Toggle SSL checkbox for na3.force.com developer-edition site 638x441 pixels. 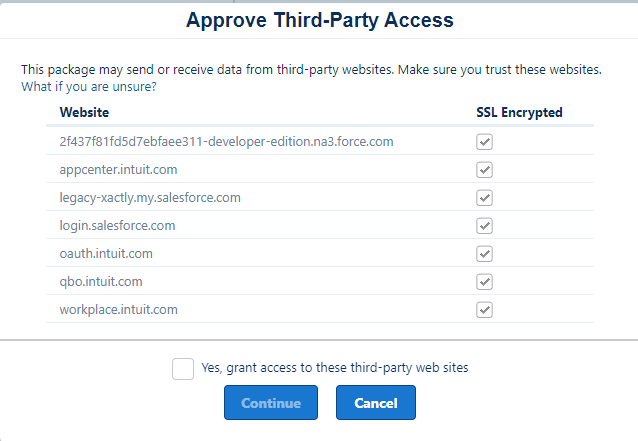485,142
